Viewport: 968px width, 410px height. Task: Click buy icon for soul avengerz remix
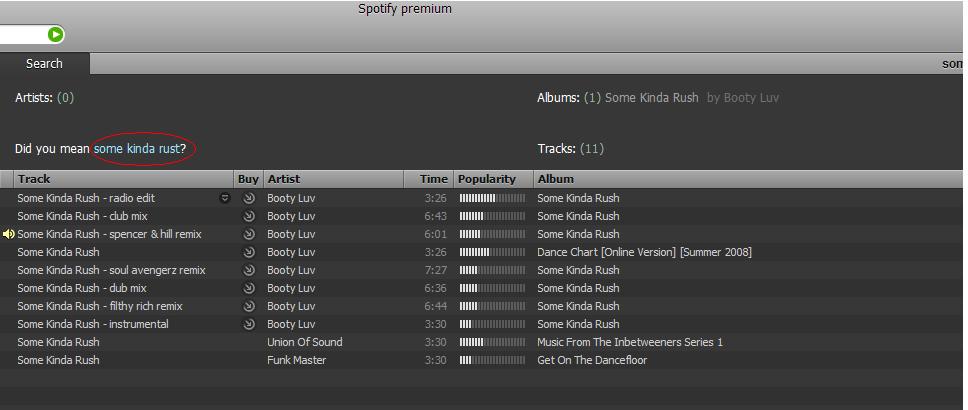click(x=249, y=270)
